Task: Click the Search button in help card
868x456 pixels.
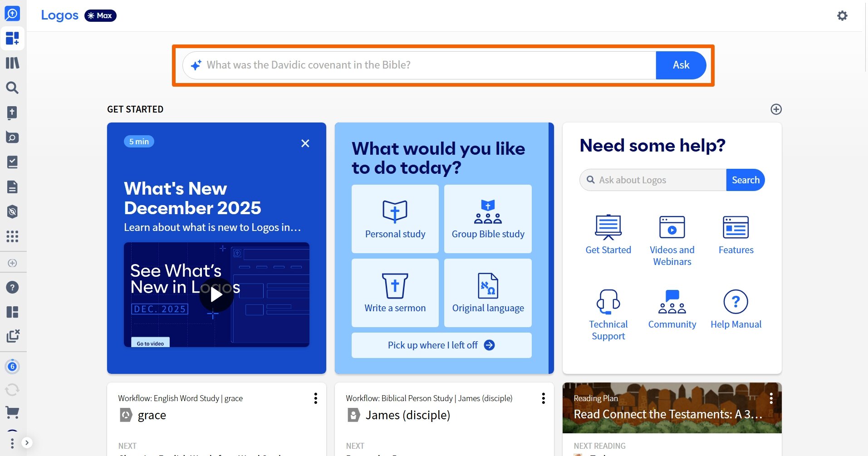Action: (745, 180)
